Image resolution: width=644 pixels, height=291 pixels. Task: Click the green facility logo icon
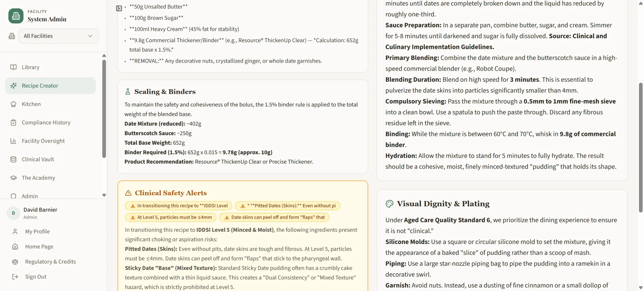tap(16, 16)
